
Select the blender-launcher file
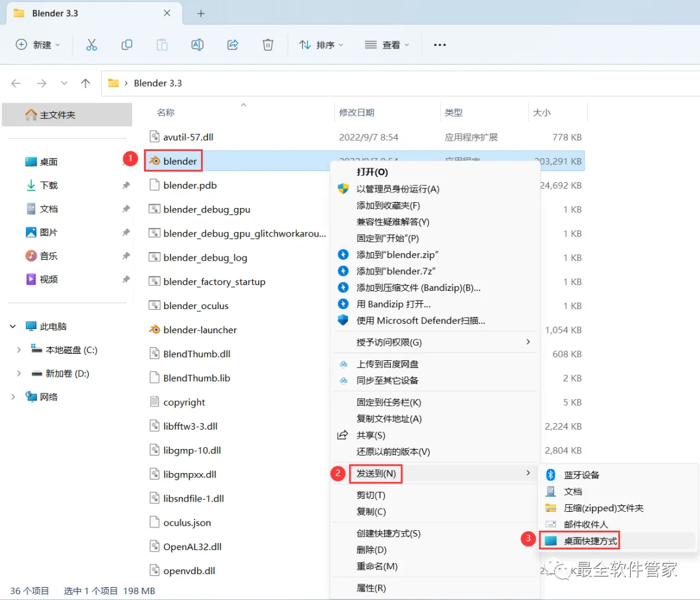pos(200,330)
